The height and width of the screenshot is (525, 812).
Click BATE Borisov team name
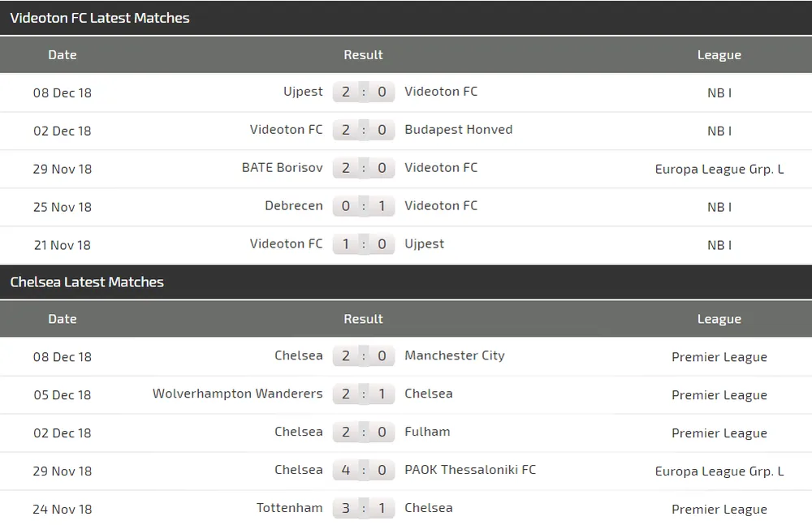tap(282, 168)
